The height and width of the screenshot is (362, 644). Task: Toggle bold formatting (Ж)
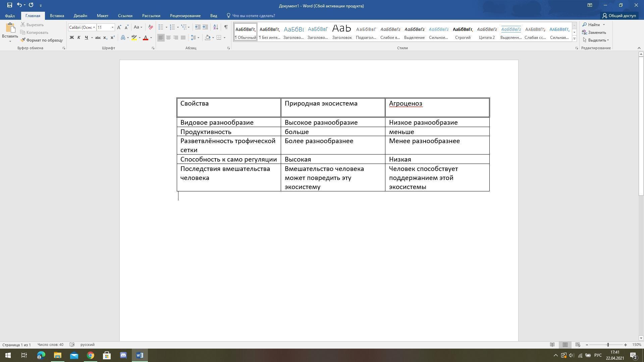coord(71,38)
